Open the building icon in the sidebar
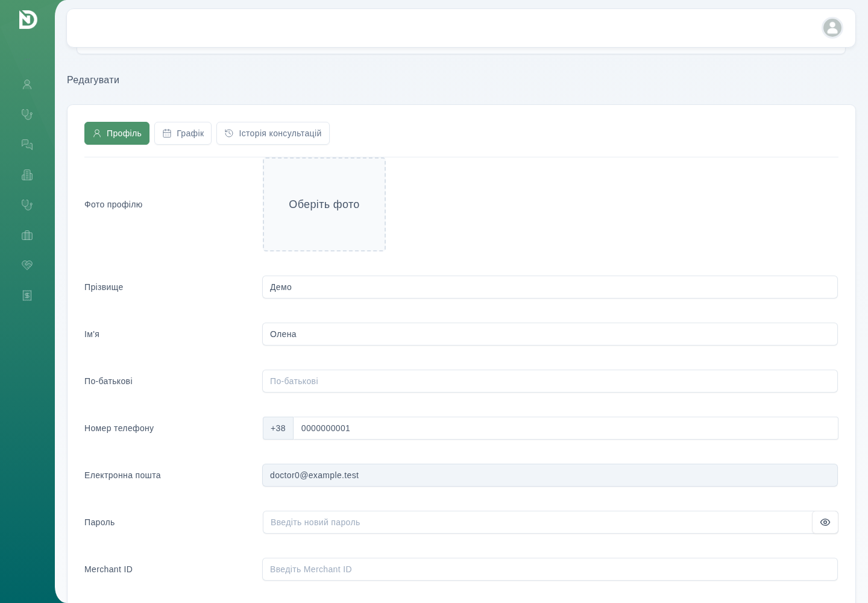 coord(27,175)
